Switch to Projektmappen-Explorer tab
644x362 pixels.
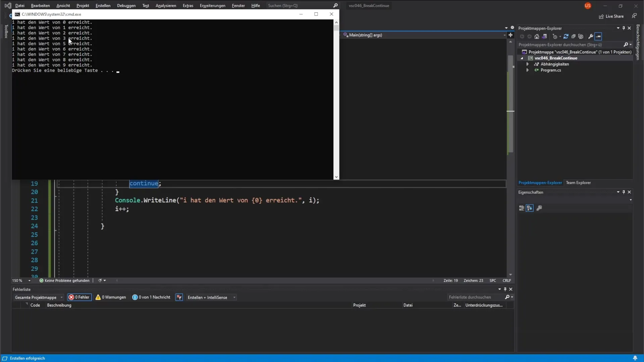click(x=540, y=183)
